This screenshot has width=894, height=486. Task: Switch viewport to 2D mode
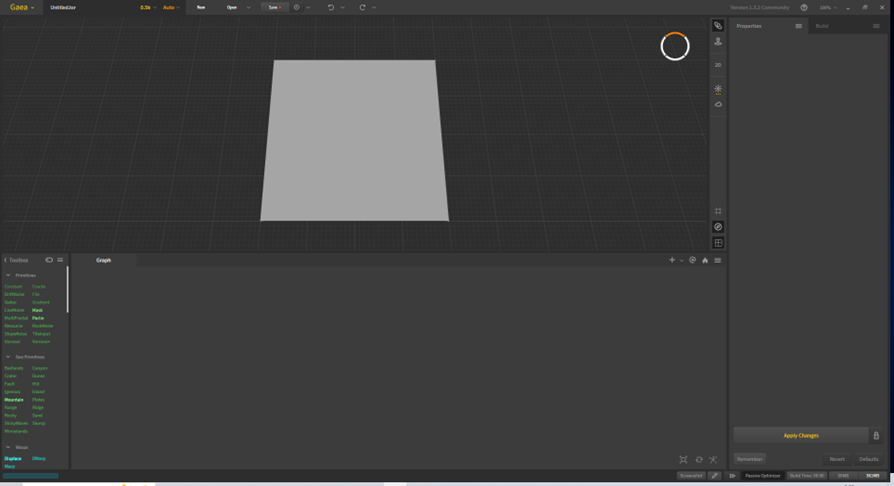pos(718,65)
